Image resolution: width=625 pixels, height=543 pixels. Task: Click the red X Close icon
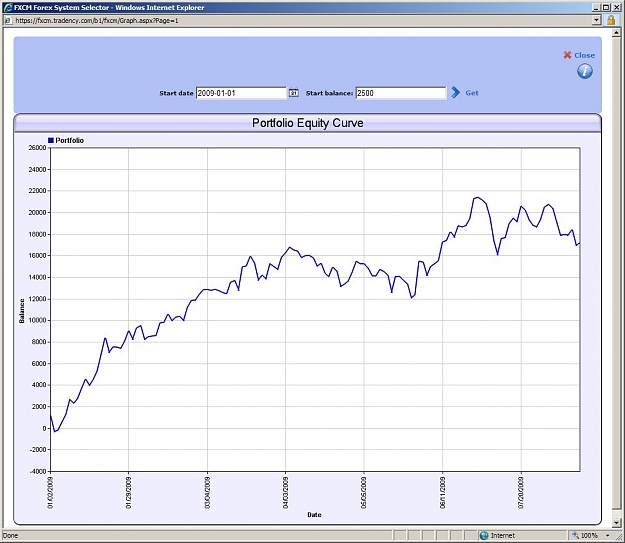point(567,55)
